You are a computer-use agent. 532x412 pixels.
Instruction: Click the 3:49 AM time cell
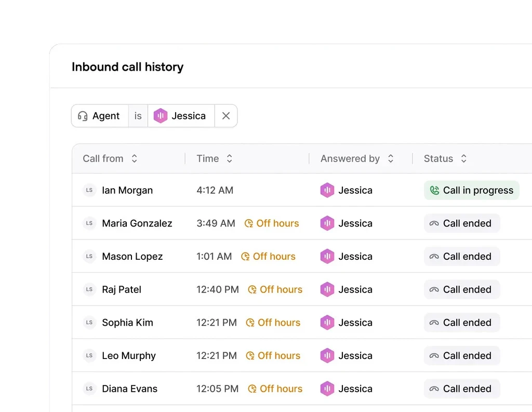(216, 223)
